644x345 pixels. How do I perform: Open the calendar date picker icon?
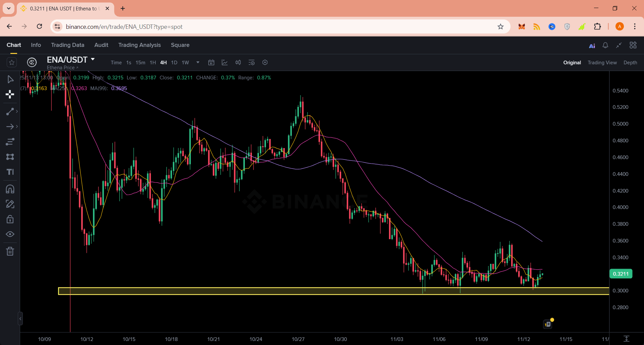[x=211, y=63]
